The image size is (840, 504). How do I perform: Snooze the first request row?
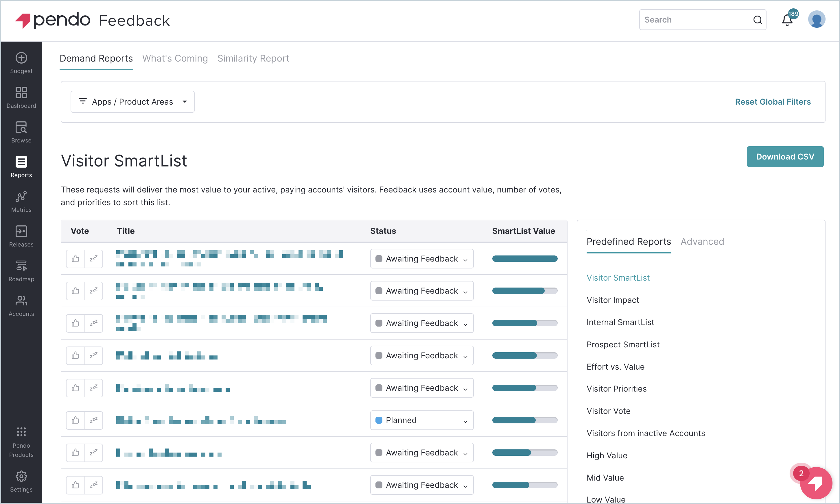94,259
